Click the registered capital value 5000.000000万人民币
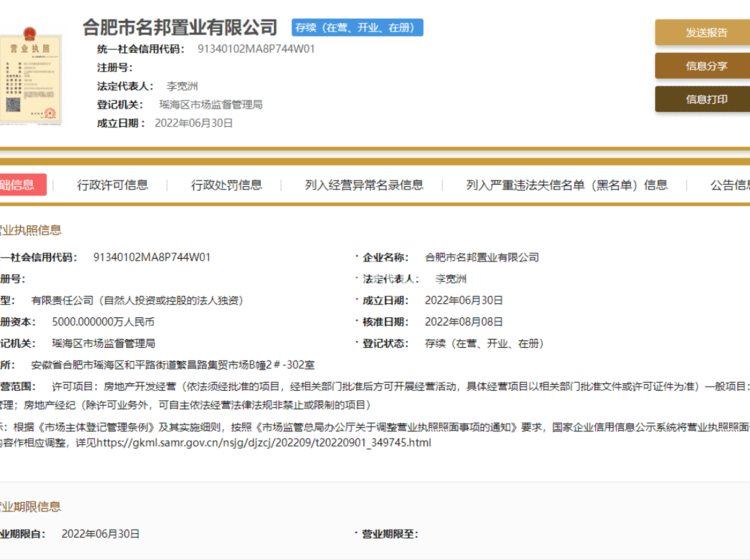This screenshot has width=750, height=560. (103, 322)
